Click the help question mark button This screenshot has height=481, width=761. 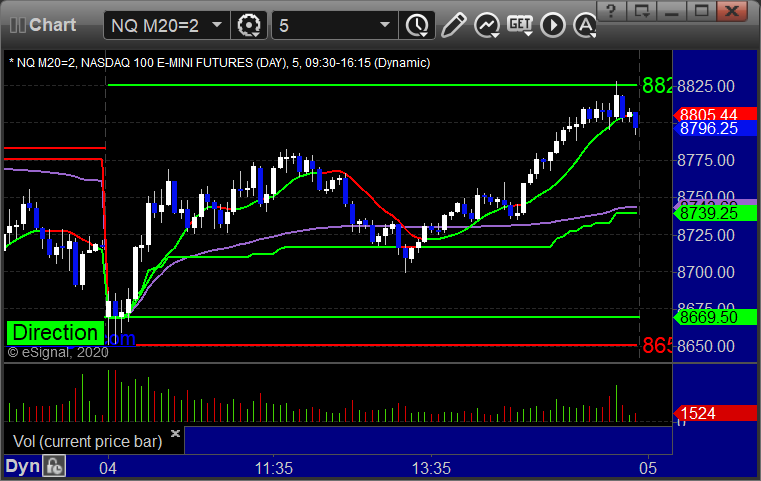click(x=611, y=11)
